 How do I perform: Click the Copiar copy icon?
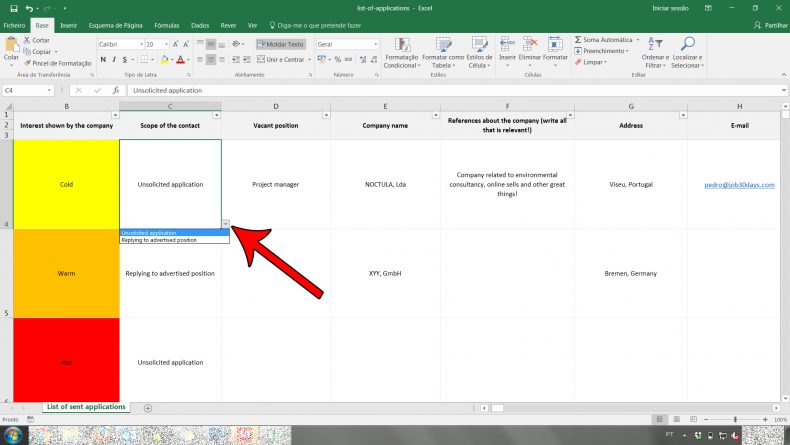tap(27, 51)
